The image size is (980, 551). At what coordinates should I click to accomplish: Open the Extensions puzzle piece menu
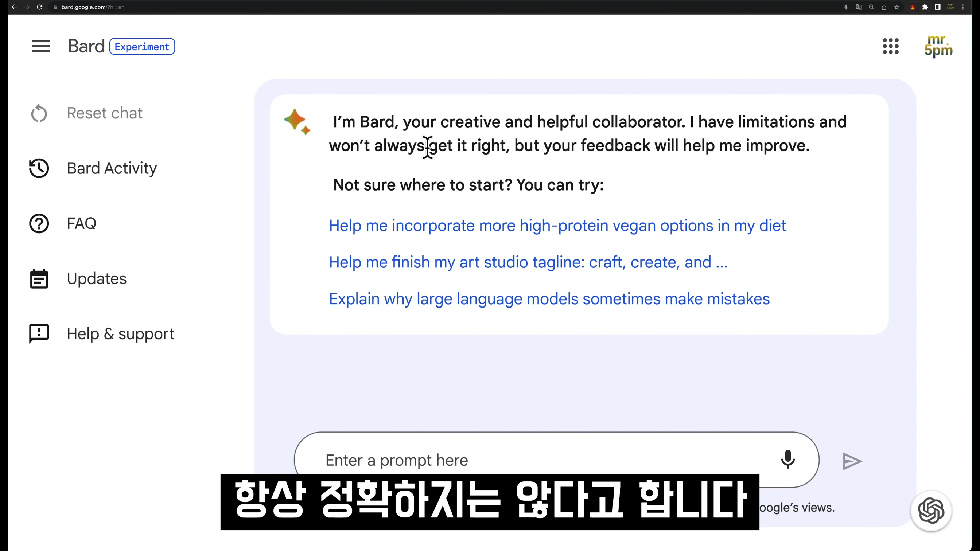(925, 7)
